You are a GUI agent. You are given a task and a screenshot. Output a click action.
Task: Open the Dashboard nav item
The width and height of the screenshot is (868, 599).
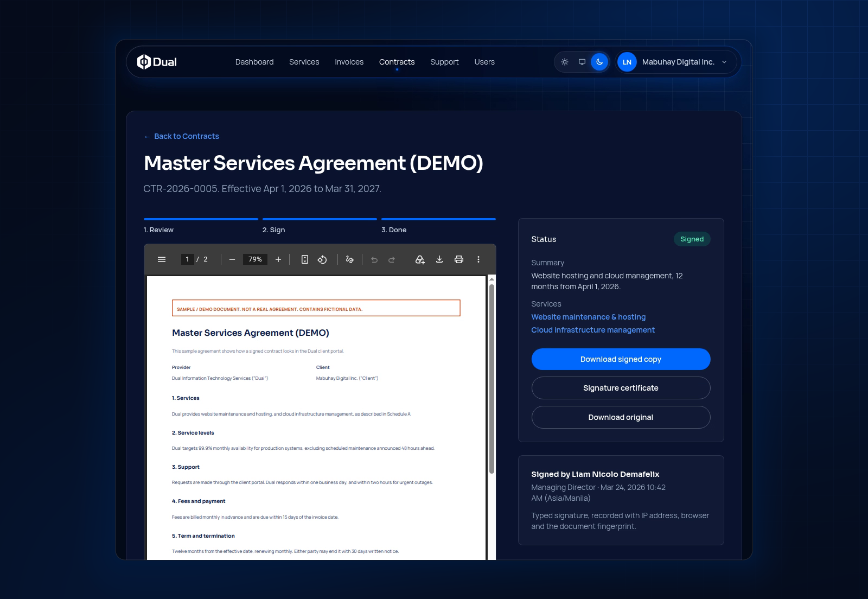click(254, 62)
